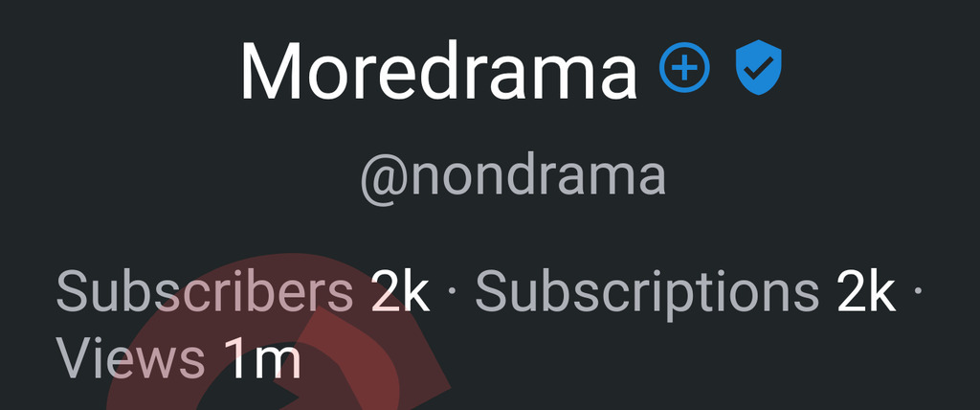Click the Views label

[130, 359]
